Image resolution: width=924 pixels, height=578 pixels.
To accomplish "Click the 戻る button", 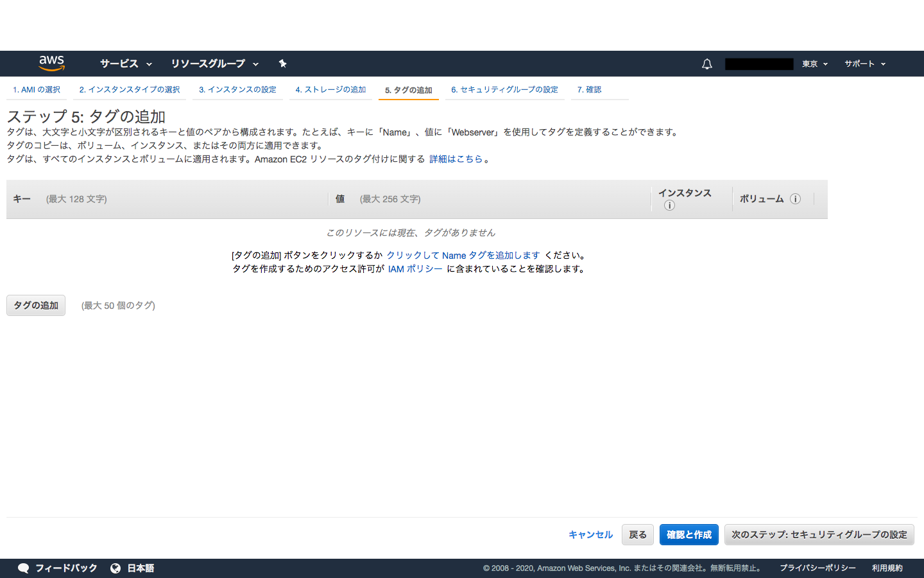I will click(637, 534).
